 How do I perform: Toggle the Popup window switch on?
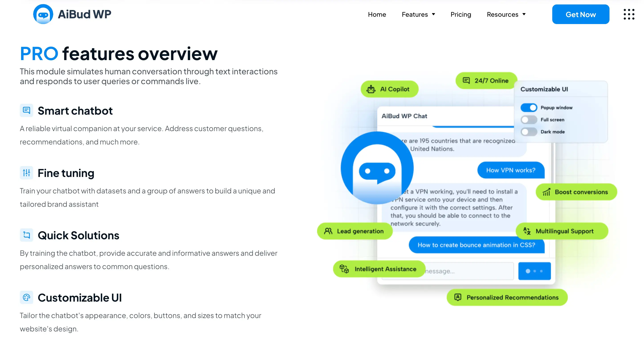[x=529, y=107]
